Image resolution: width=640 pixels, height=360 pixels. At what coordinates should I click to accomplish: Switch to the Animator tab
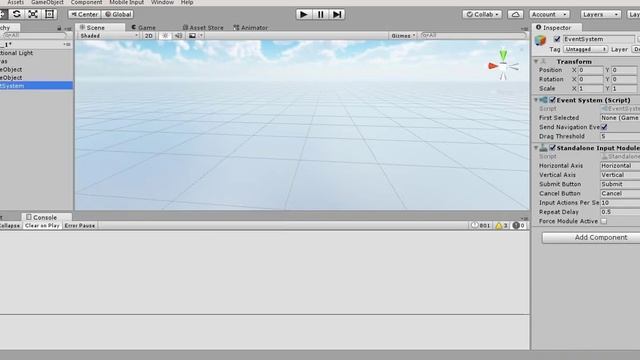(251, 28)
